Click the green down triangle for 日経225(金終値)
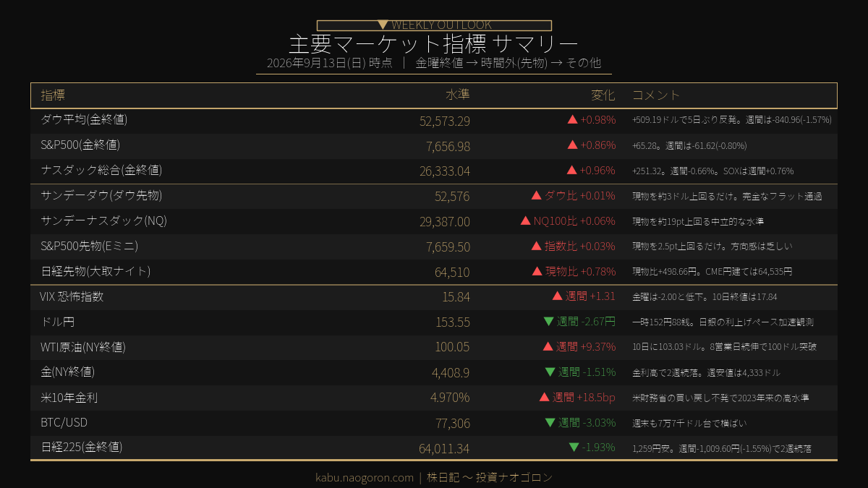This screenshot has width=868, height=488. tap(574, 448)
